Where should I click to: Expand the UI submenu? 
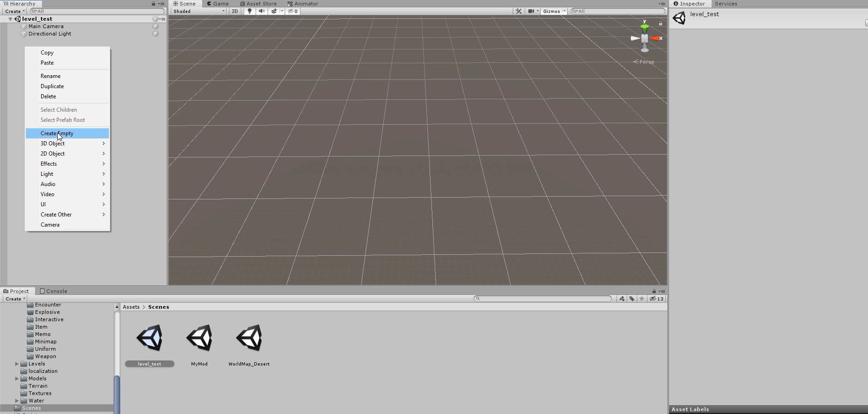tap(67, 204)
